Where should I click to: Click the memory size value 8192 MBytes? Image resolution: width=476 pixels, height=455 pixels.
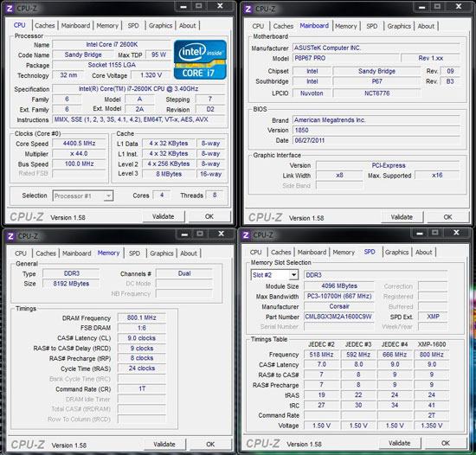pyautogui.click(x=71, y=284)
